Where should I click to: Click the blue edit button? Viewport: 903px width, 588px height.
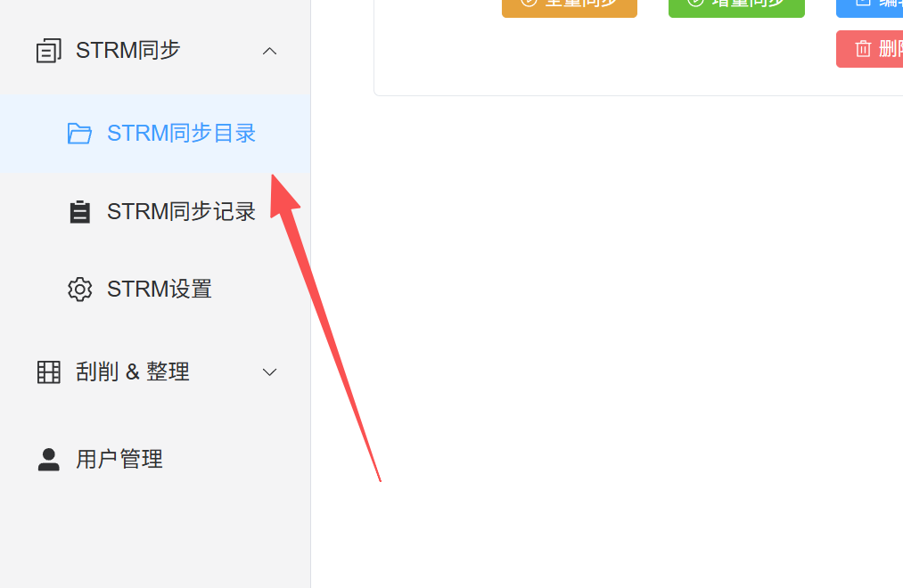(870, 7)
